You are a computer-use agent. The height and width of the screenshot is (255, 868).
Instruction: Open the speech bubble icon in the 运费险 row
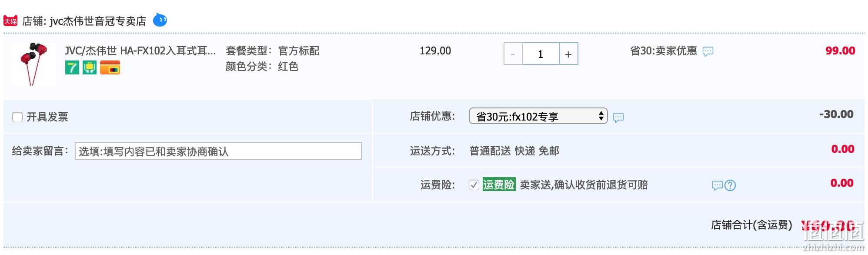717,186
